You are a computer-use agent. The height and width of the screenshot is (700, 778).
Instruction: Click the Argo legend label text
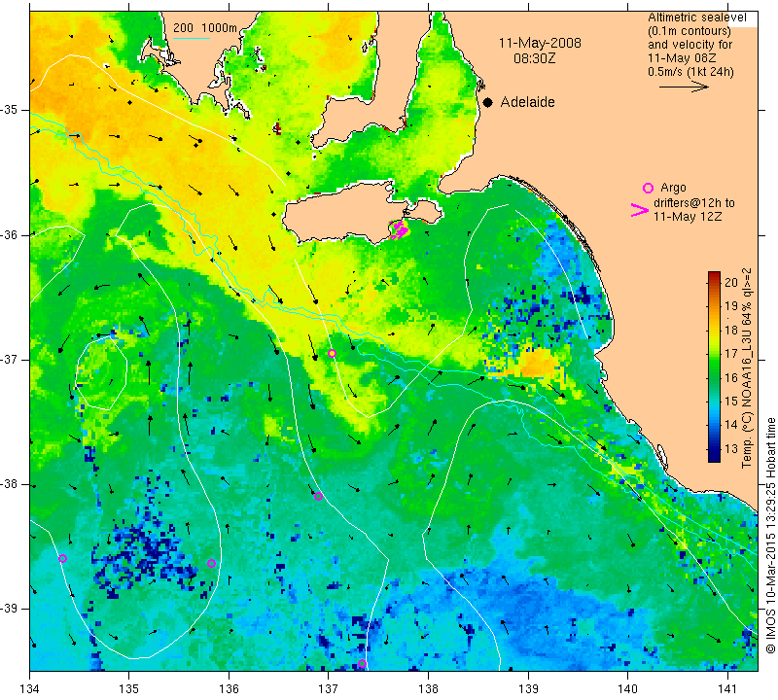[x=673, y=188]
